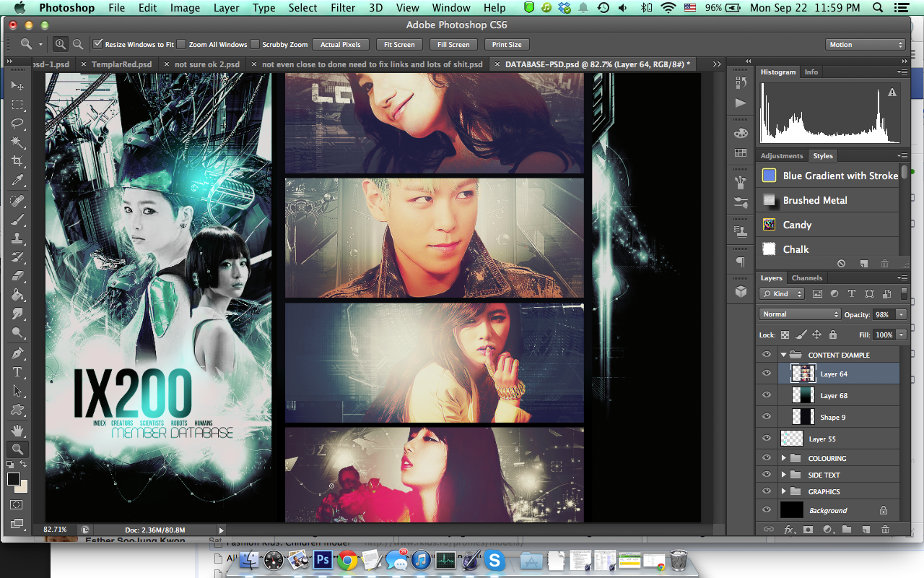
Task: Click the Fit Screen button
Action: tap(399, 44)
